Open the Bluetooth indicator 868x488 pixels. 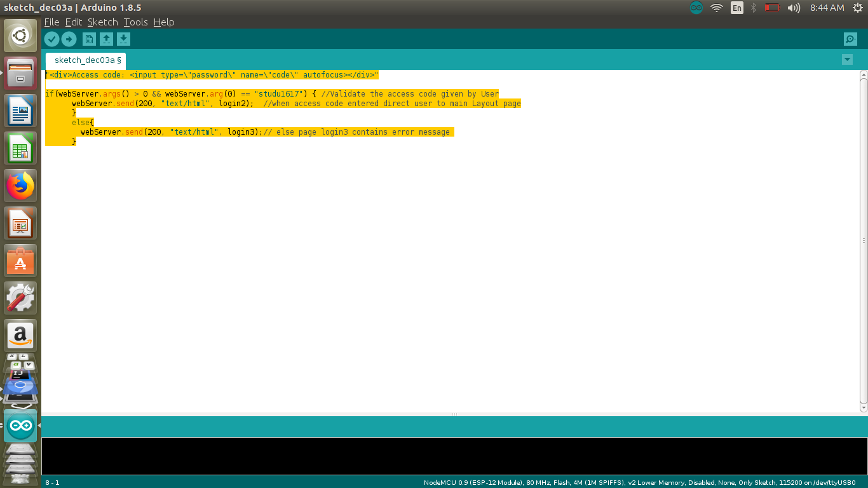[x=754, y=8]
